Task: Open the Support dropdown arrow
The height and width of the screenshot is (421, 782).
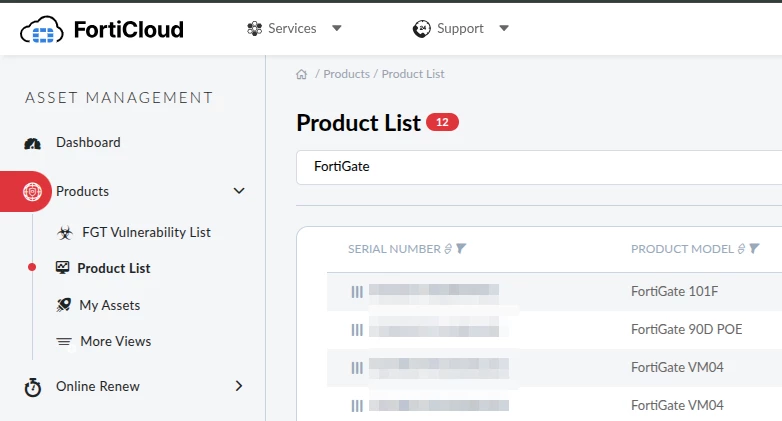Action: pyautogui.click(x=504, y=28)
